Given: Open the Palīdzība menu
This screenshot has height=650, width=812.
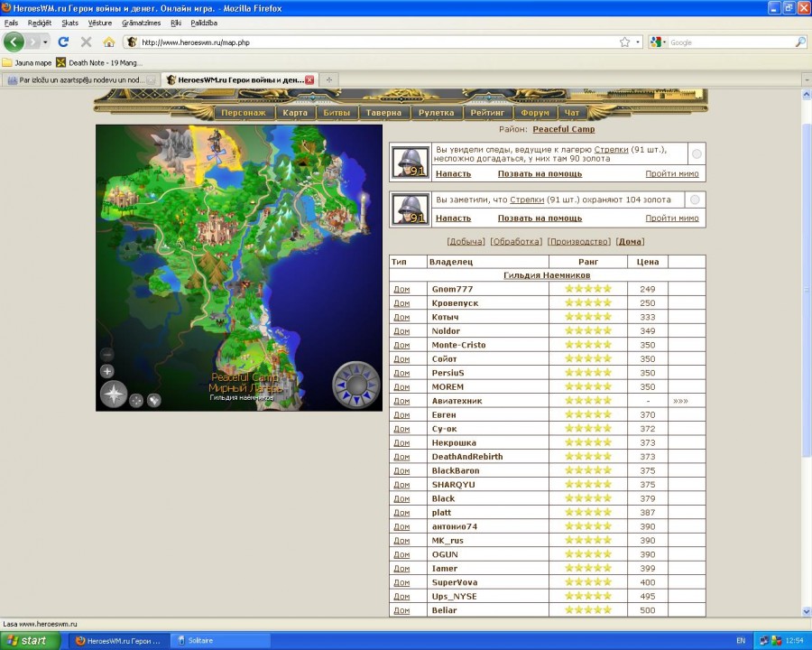Looking at the screenshot, I should 204,23.
